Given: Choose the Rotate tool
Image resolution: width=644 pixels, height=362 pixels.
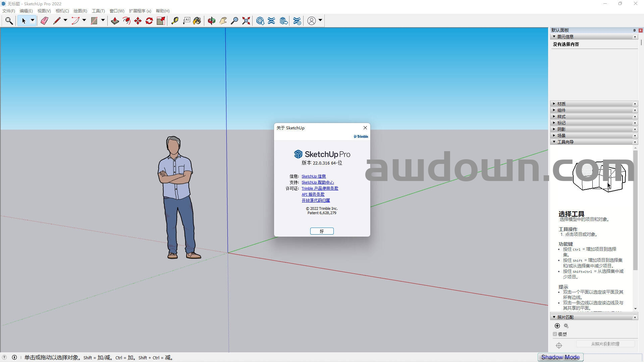Looking at the screenshot, I should pyautogui.click(x=149, y=21).
